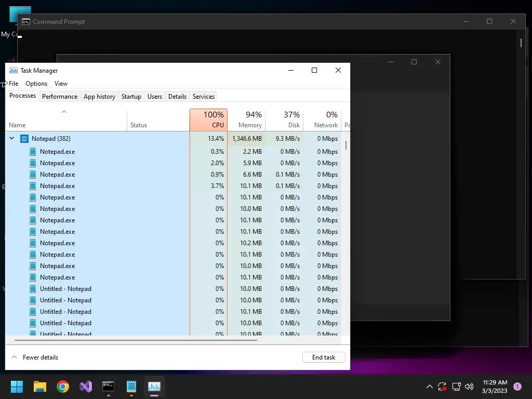Image resolution: width=532 pixels, height=399 pixels.
Task: Sort by the Status column header
Action: click(158, 120)
